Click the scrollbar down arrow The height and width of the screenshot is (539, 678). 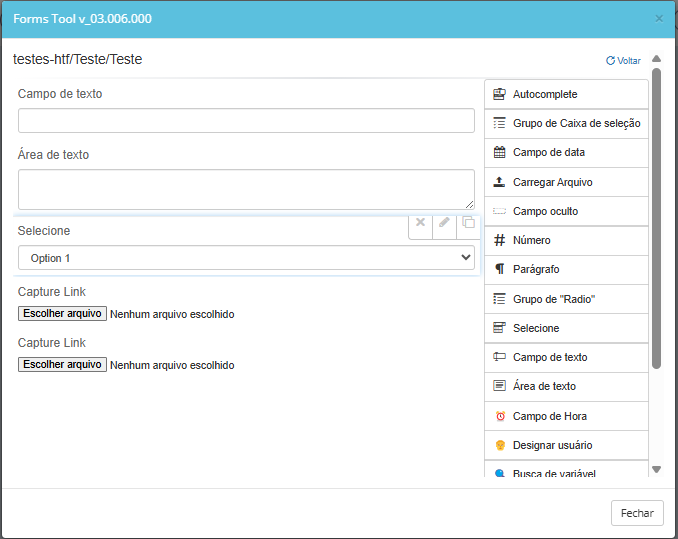pos(656,469)
